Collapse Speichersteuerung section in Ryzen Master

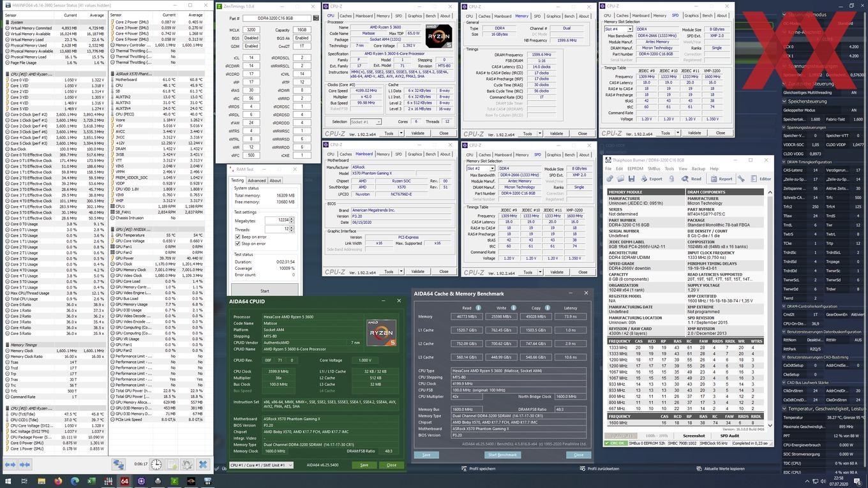[x=784, y=101]
